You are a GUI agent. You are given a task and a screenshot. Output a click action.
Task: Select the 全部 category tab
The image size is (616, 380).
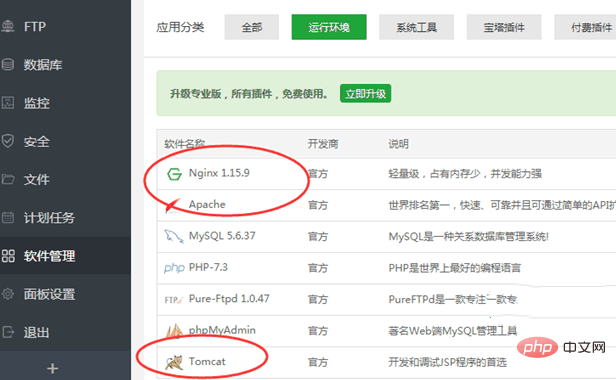(251, 27)
